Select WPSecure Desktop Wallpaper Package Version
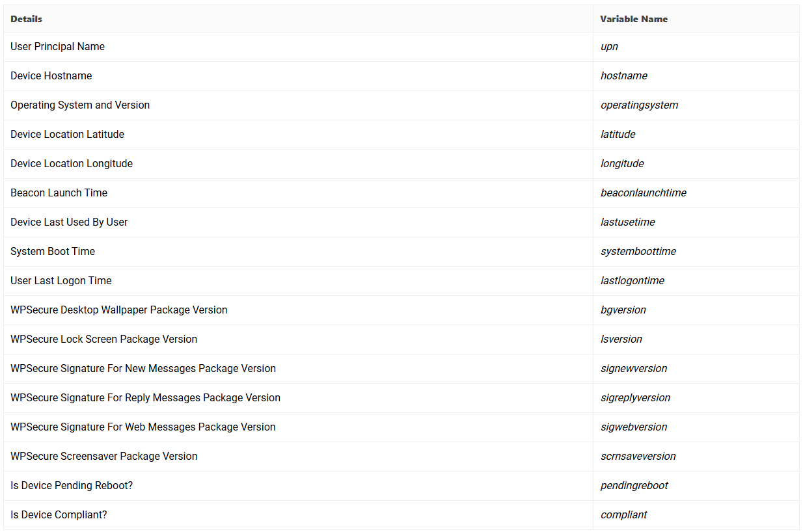 point(119,310)
